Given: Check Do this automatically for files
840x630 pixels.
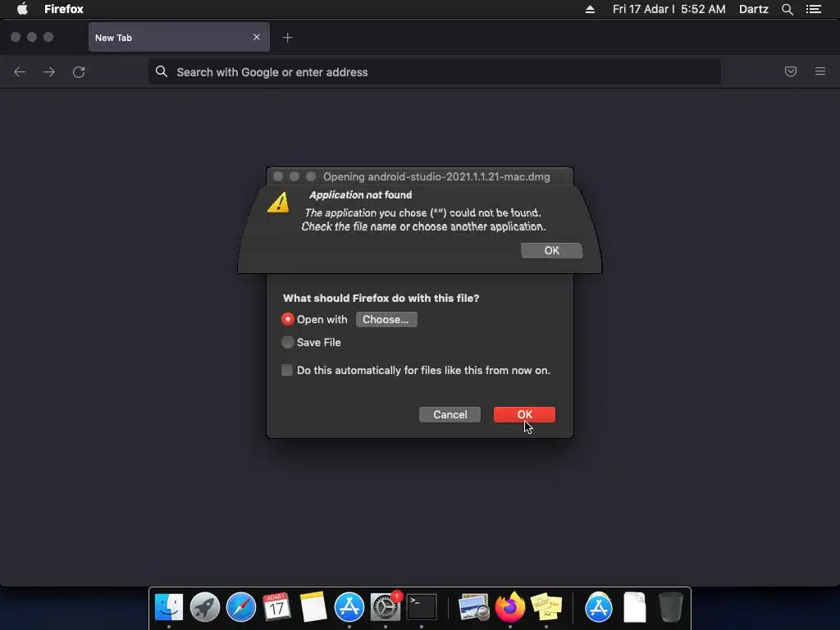Looking at the screenshot, I should (287, 370).
